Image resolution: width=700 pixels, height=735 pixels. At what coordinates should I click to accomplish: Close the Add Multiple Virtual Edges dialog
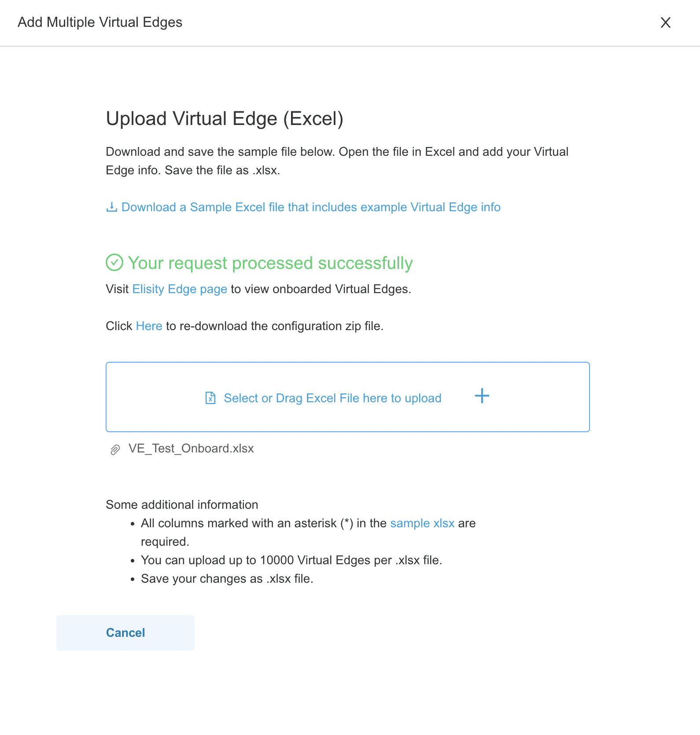665,22
